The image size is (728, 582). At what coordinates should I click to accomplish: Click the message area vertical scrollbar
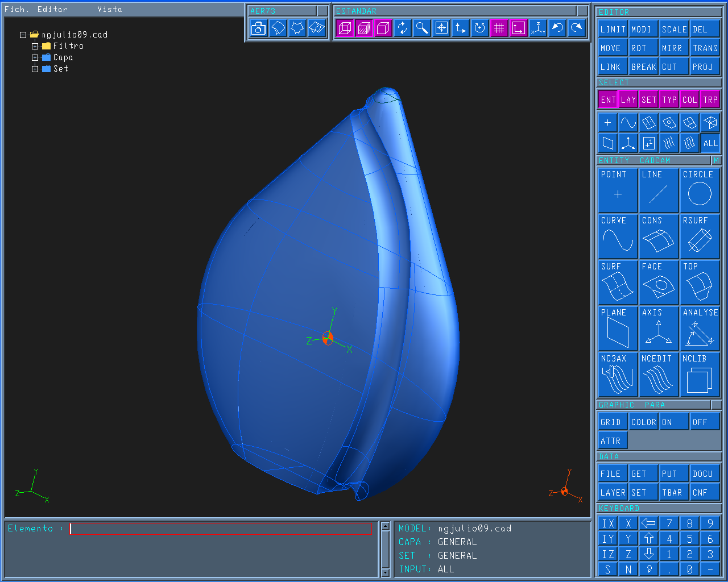click(x=385, y=549)
